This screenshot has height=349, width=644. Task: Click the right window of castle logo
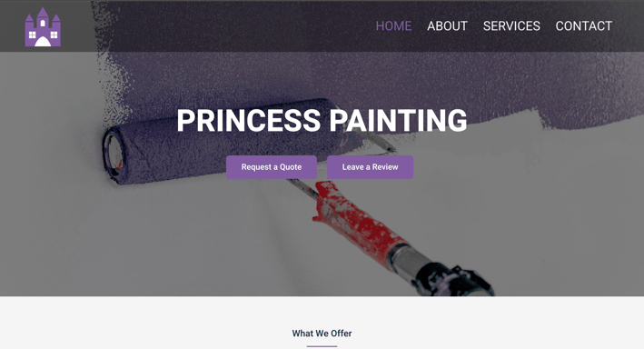(54, 35)
